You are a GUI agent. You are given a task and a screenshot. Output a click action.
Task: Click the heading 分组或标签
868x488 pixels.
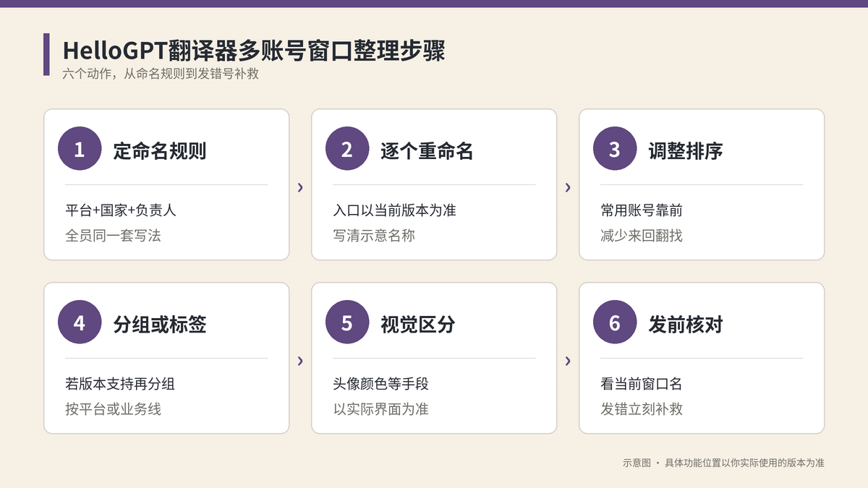tap(160, 324)
